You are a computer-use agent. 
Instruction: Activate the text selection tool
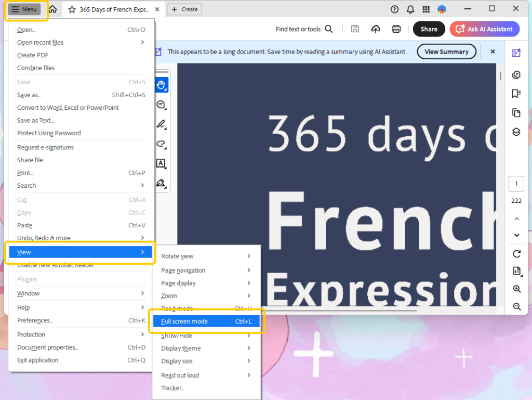161,163
